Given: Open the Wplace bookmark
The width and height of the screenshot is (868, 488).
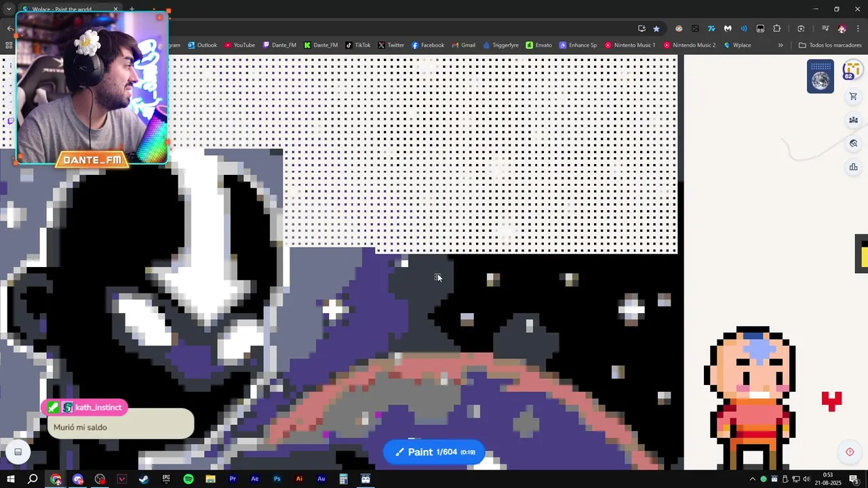Looking at the screenshot, I should click(x=738, y=45).
